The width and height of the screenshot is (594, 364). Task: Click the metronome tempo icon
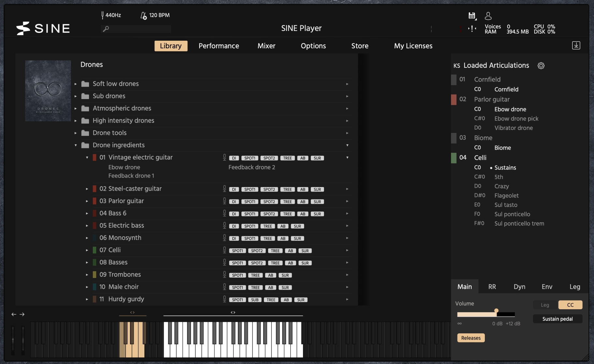coord(143,15)
